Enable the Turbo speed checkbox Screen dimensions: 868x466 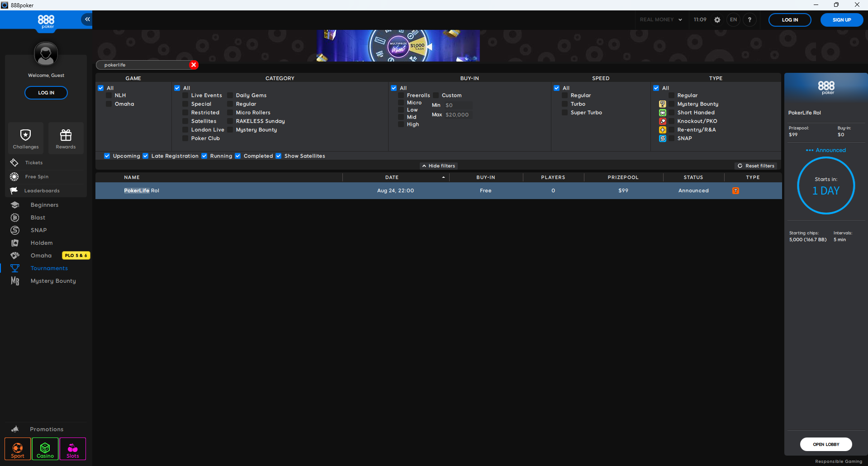pyautogui.click(x=565, y=104)
